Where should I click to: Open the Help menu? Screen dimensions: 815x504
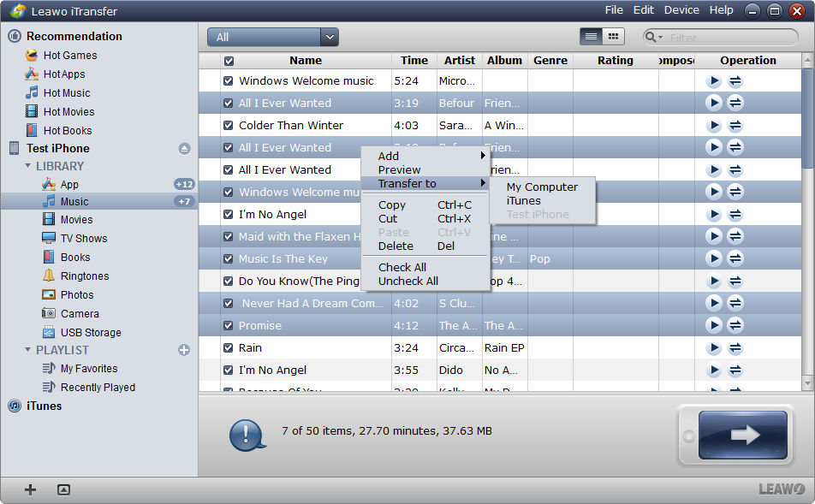[722, 10]
